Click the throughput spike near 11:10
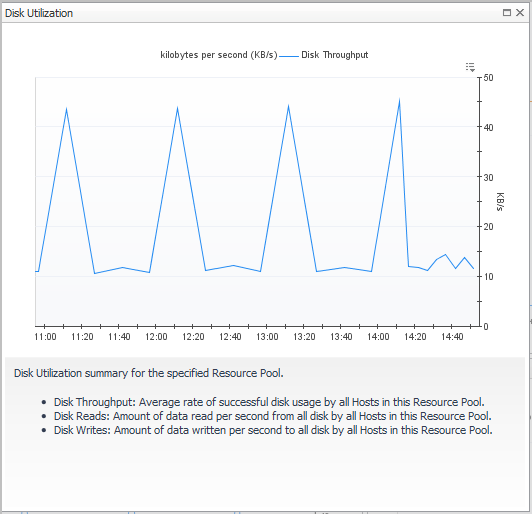This screenshot has height=514, width=532. click(66, 109)
